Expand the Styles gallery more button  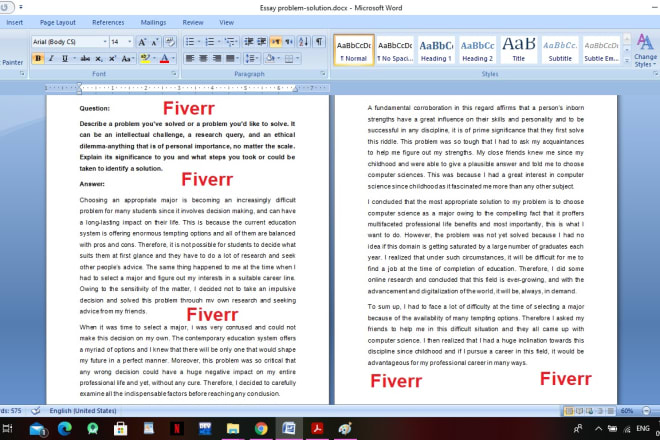click(x=627, y=61)
